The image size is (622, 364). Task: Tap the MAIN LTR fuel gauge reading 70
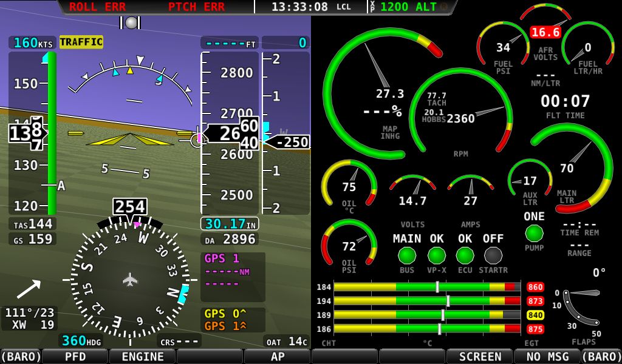coord(571,168)
